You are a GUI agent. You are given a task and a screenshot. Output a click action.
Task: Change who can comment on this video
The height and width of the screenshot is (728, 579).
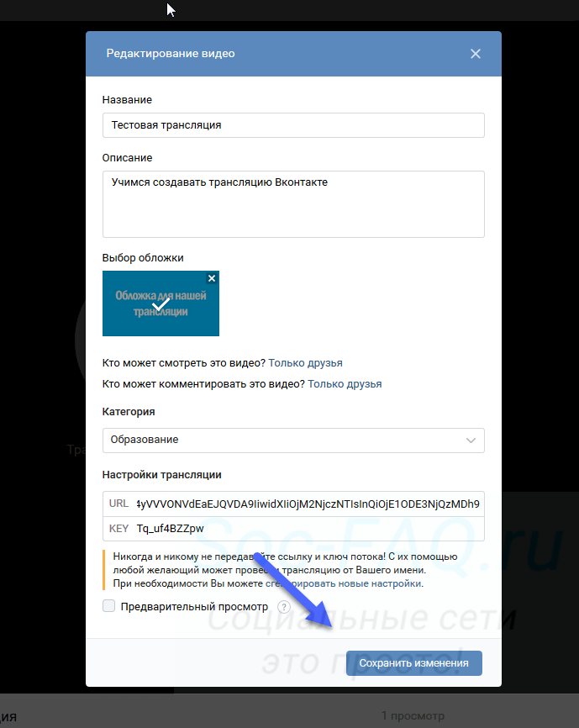pyautogui.click(x=345, y=384)
